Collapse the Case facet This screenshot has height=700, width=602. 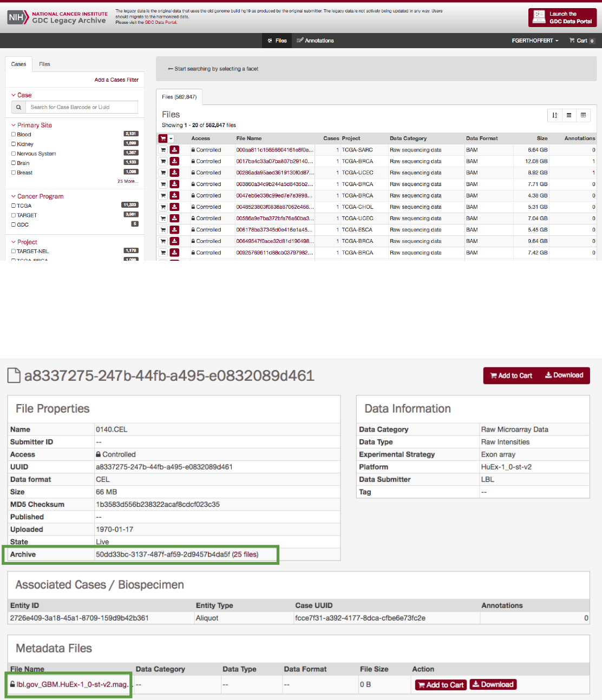pyautogui.click(x=21, y=95)
